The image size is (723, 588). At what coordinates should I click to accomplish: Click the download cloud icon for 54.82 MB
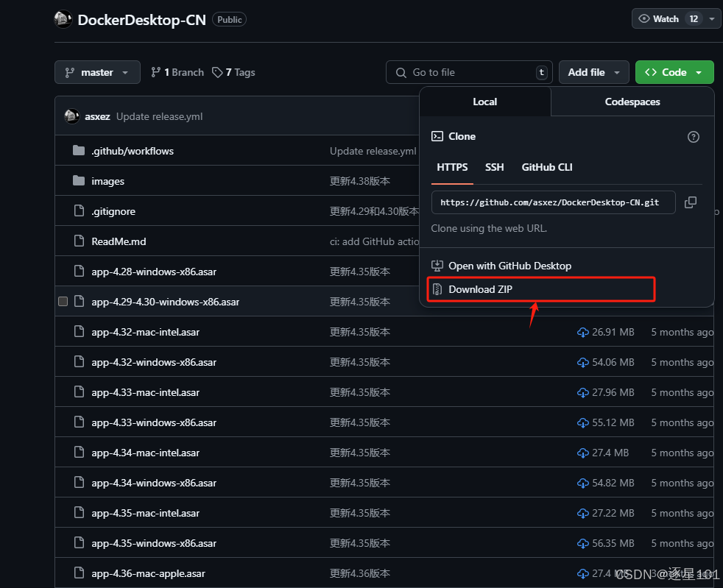point(583,483)
